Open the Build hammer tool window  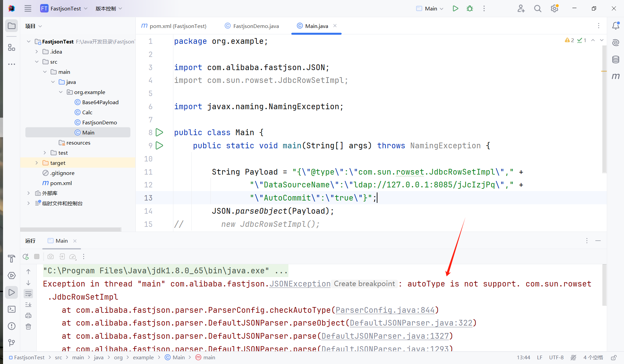pyautogui.click(x=11, y=259)
